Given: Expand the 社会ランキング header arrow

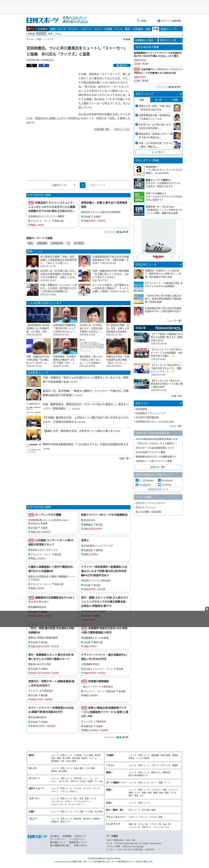Looking at the screenshot, I should point(181,94).
